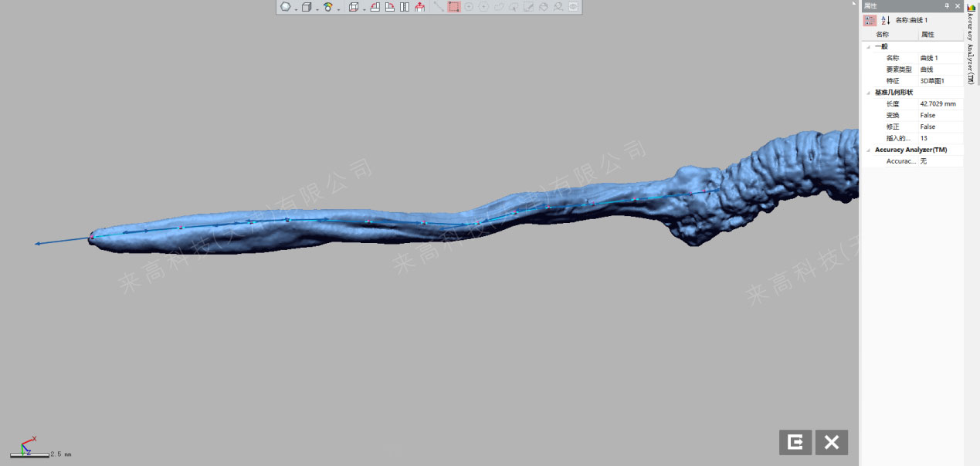Click the display mode polygon icon
Image resolution: width=980 pixels, height=466 pixels.
(x=286, y=7)
